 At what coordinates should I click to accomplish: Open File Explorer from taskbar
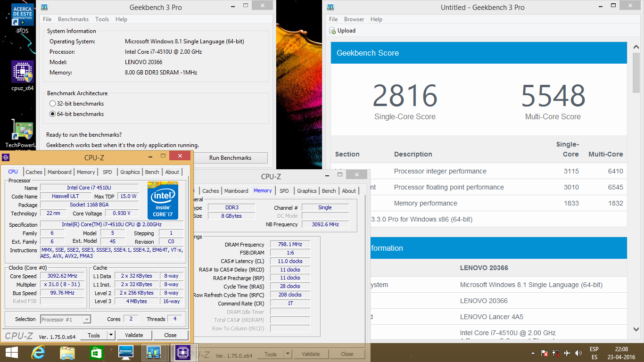pyautogui.click(x=67, y=353)
